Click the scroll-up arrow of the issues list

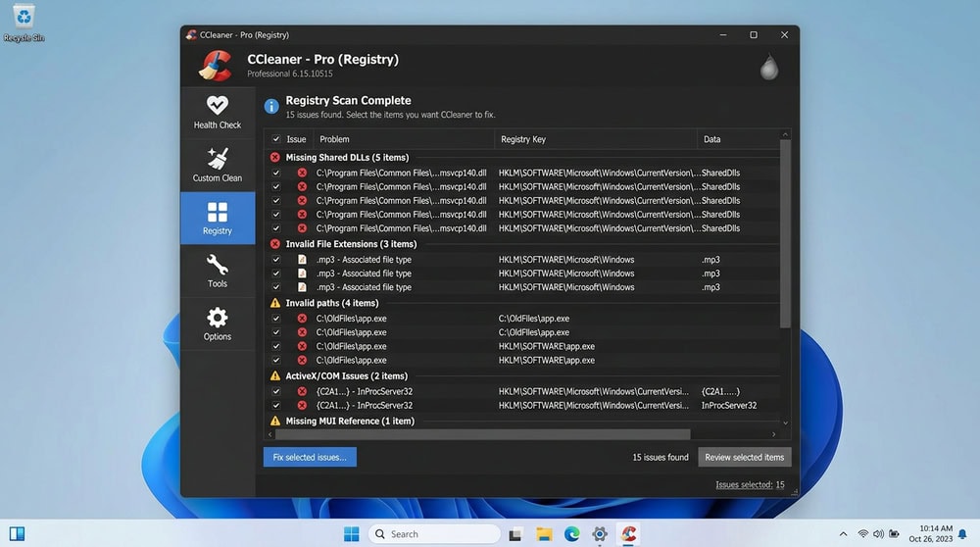click(786, 134)
